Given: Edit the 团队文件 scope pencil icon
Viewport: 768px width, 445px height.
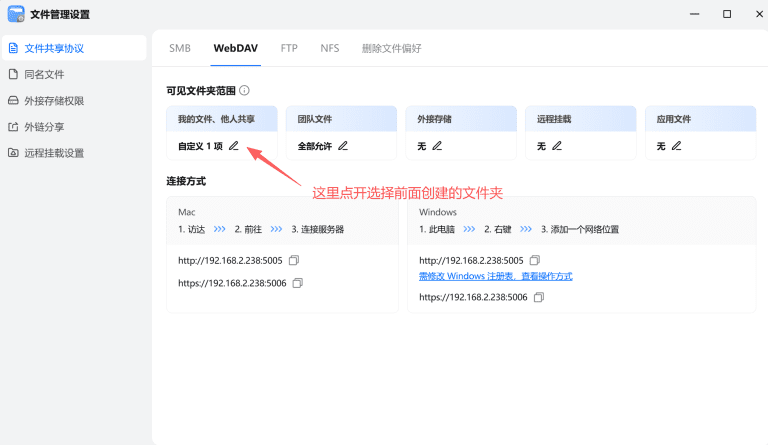Looking at the screenshot, I should pyautogui.click(x=343, y=146).
